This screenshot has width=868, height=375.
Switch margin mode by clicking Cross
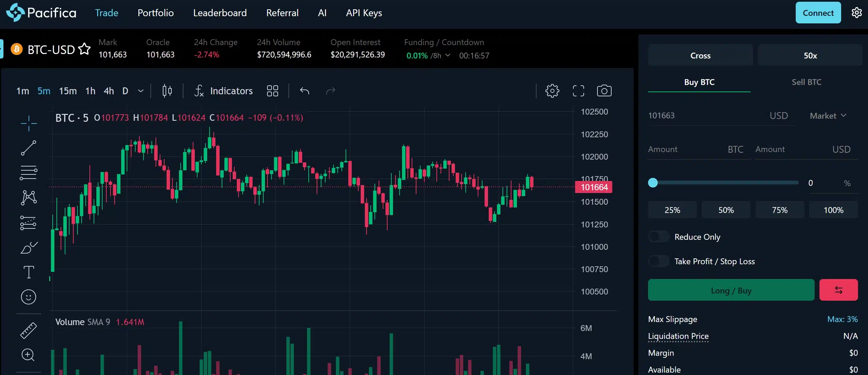(700, 55)
